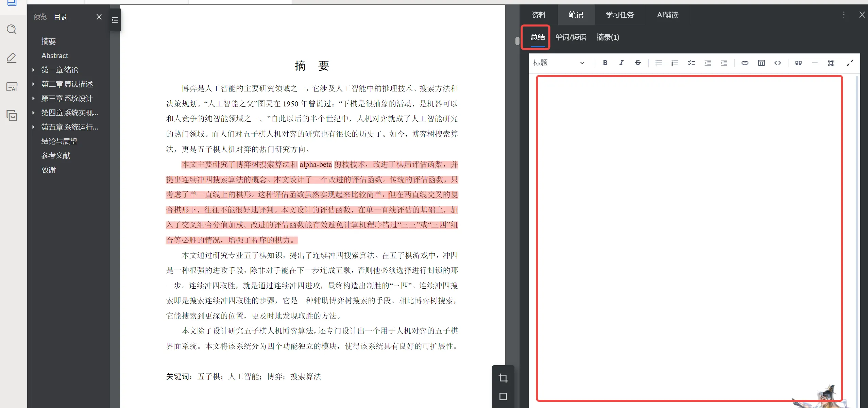This screenshot has height=408, width=868.
Task: Click the search icon in left sidebar
Action: pyautogui.click(x=12, y=30)
